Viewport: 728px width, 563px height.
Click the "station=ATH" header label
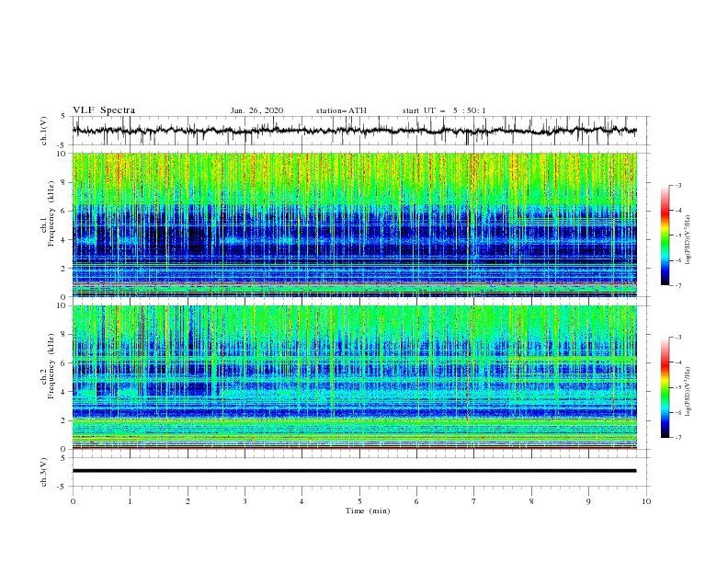pos(341,110)
